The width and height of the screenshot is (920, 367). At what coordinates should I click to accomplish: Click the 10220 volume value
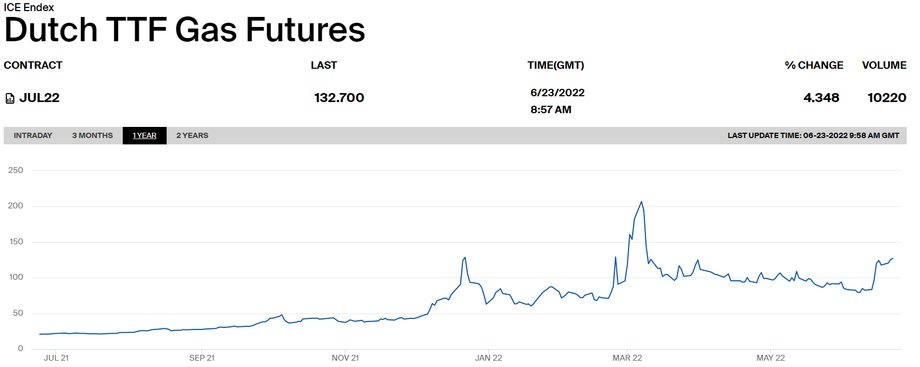(x=887, y=97)
